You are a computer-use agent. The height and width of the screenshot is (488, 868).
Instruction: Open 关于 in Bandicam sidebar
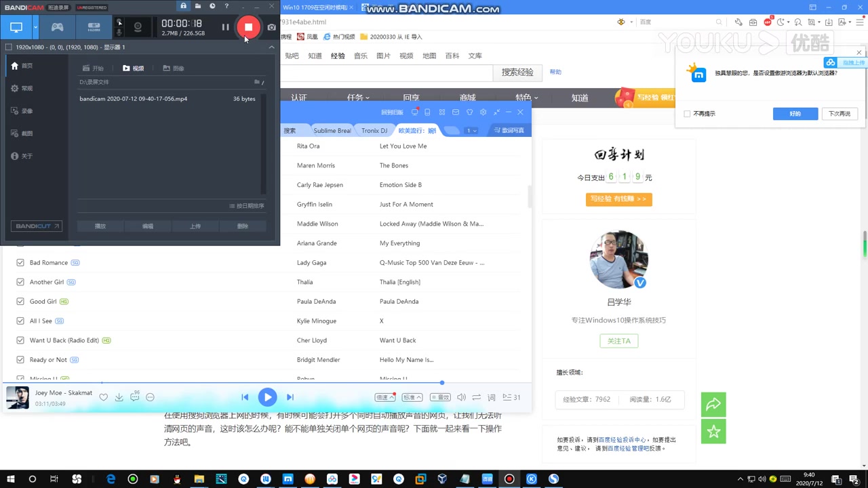pyautogui.click(x=22, y=156)
